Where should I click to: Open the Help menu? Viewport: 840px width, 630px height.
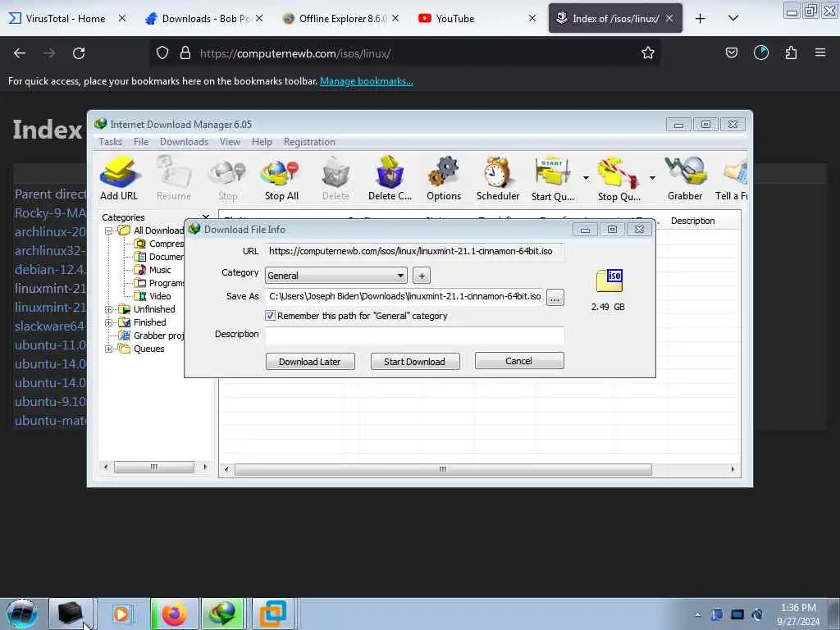pos(262,142)
